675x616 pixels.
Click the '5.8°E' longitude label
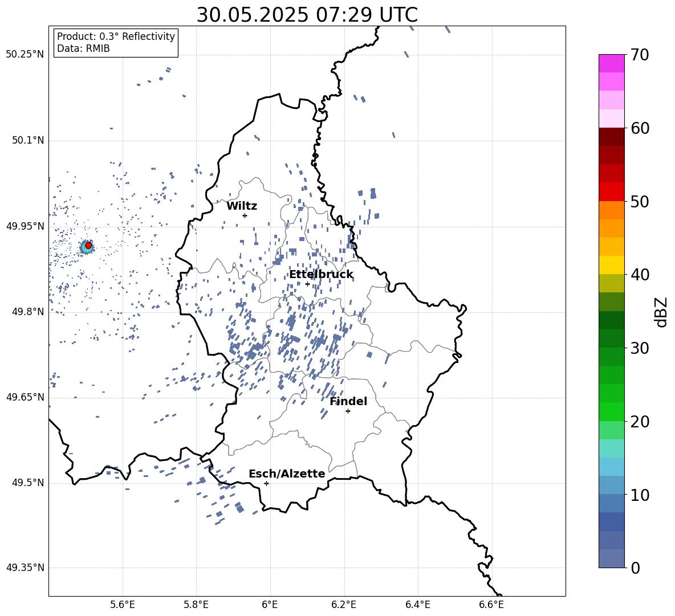coord(196,605)
